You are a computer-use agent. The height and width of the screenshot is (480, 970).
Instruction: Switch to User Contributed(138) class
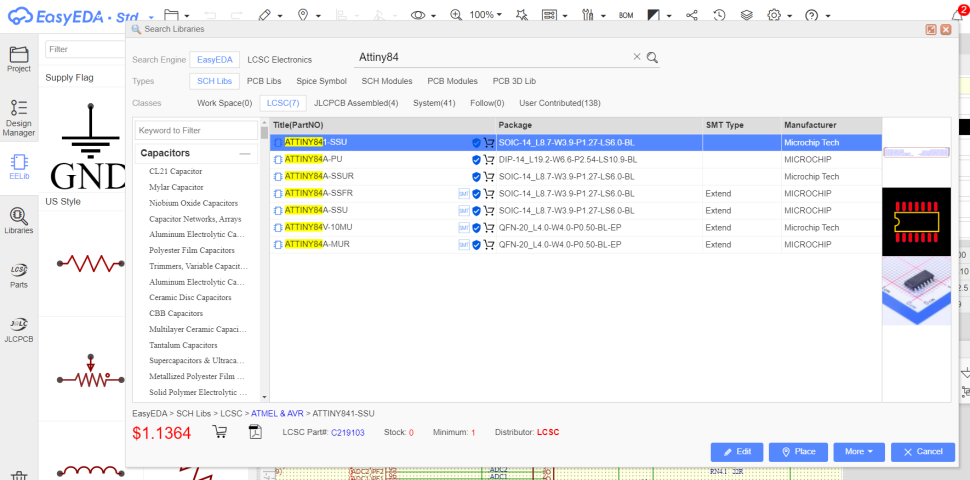[x=560, y=103]
